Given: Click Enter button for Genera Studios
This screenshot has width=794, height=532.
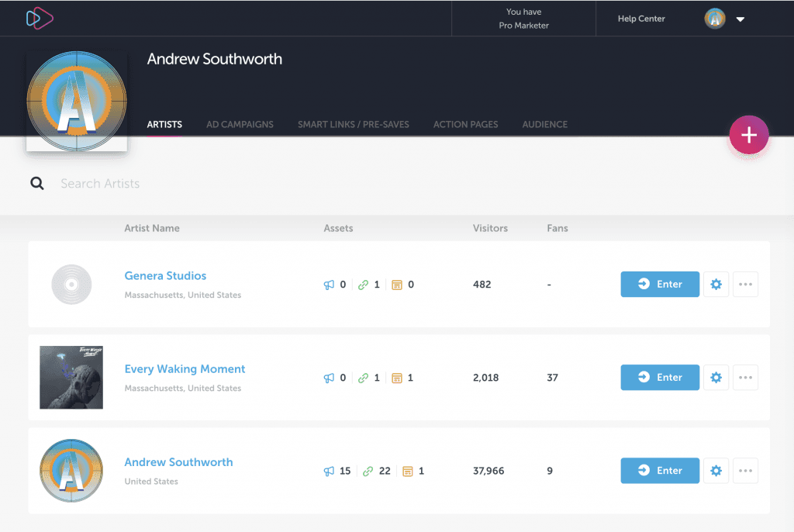Looking at the screenshot, I should pos(660,285).
